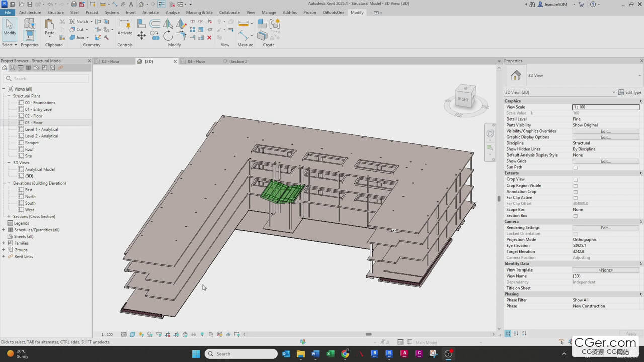Collapse the Structural Plans node
Screen dimensions: 644x362
pyautogui.click(x=9, y=96)
